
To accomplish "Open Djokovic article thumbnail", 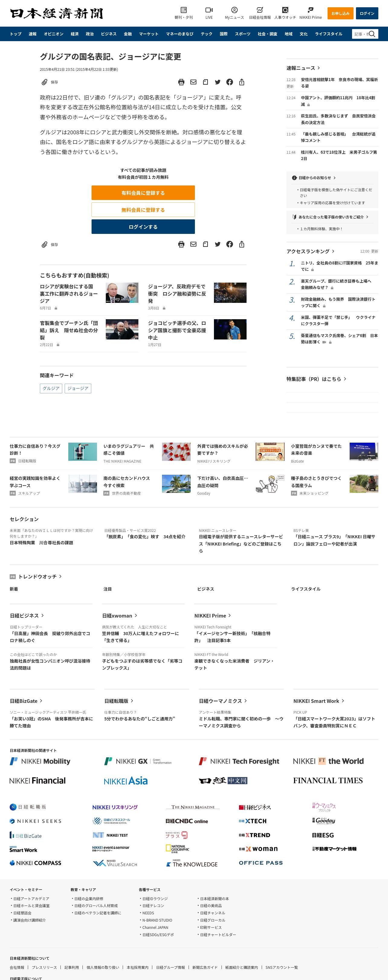I will click(x=230, y=329).
